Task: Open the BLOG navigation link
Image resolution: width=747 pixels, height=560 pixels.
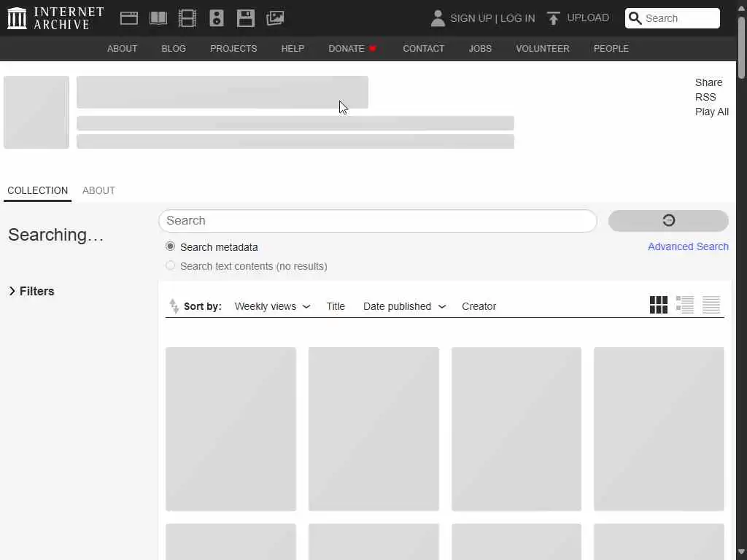Action: (x=174, y=49)
